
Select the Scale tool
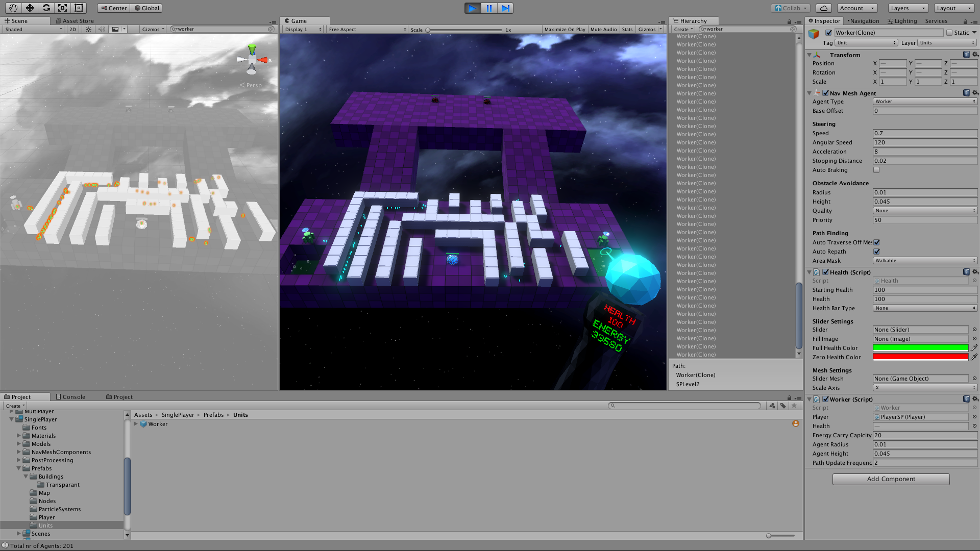62,8
